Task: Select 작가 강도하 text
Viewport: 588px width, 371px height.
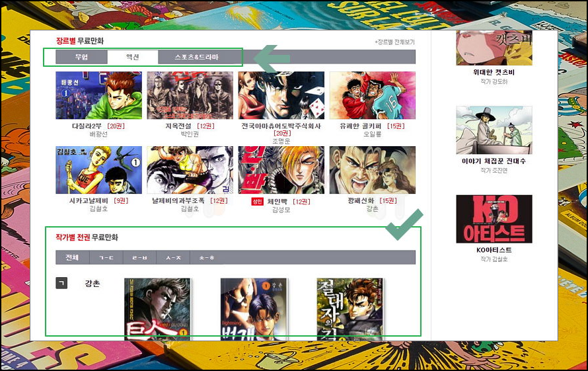Action: coord(494,81)
